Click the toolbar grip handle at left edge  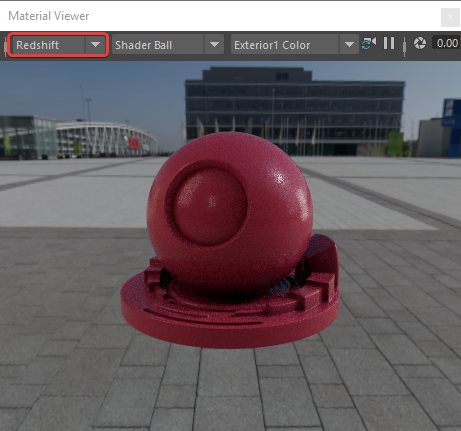tap(5, 45)
